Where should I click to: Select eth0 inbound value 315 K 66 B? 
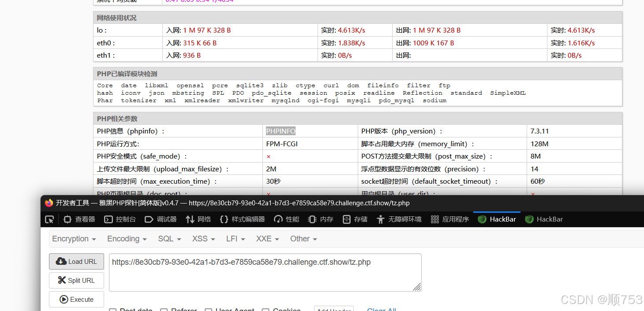[x=200, y=43]
